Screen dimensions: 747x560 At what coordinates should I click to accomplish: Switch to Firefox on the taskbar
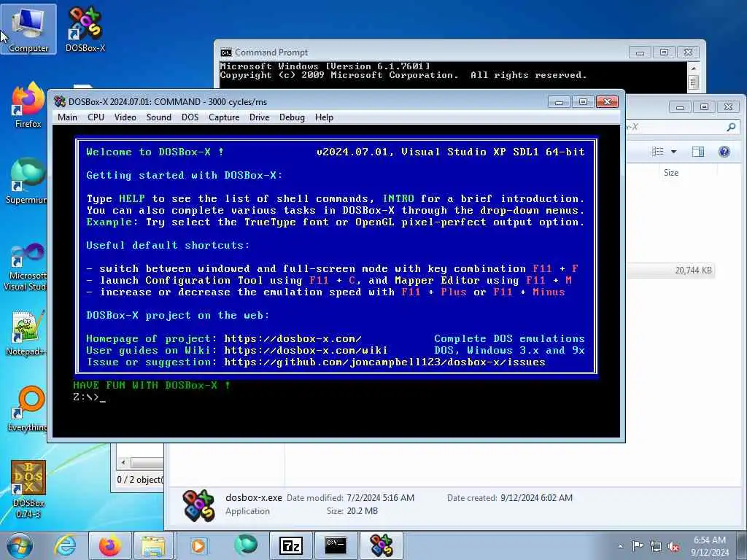(x=109, y=545)
